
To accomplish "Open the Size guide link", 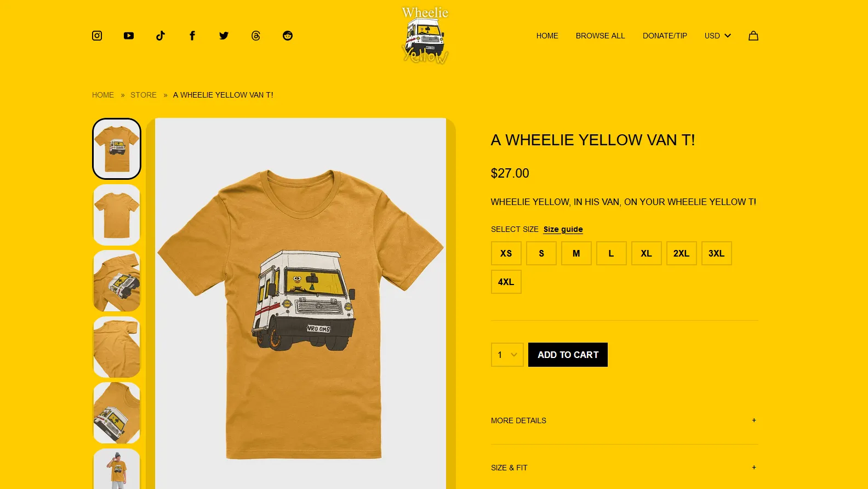I will pyautogui.click(x=563, y=229).
